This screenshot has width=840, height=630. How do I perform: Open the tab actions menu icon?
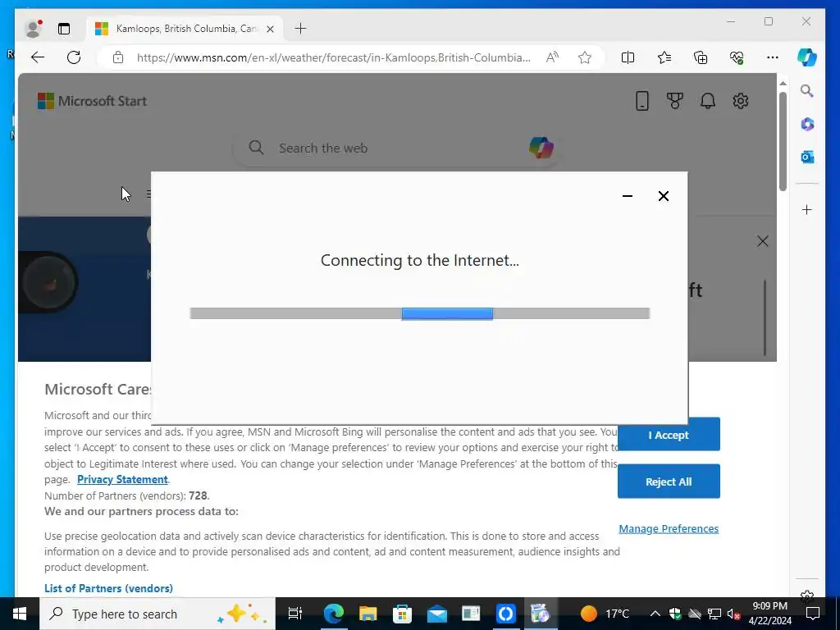[64, 29]
